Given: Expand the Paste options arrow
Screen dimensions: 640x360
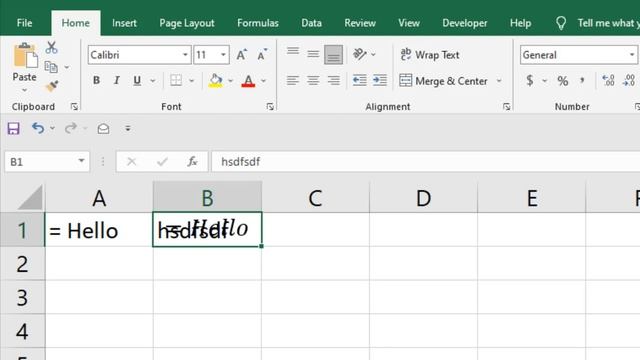Looking at the screenshot, I should click(24, 90).
